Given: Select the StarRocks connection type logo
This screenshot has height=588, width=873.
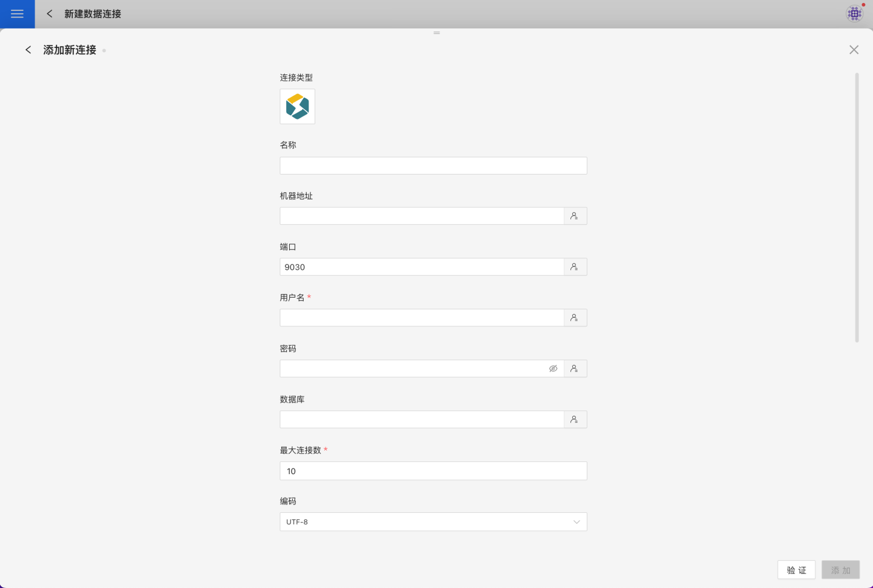Looking at the screenshot, I should click(x=297, y=107).
